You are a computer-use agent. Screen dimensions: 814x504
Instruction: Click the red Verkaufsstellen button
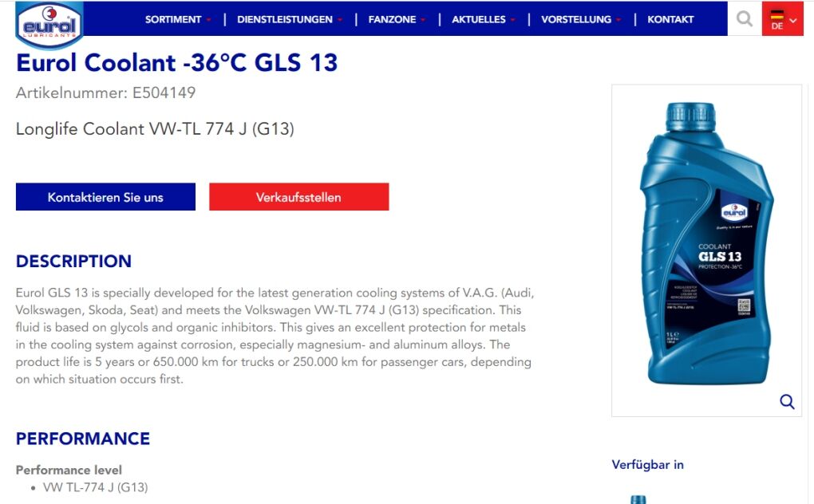(299, 196)
